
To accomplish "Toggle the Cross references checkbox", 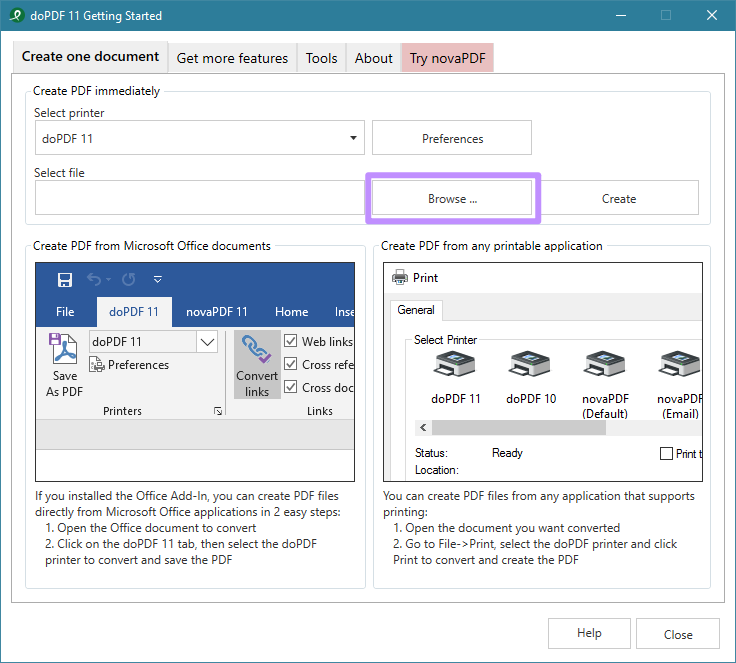I will 291,364.
